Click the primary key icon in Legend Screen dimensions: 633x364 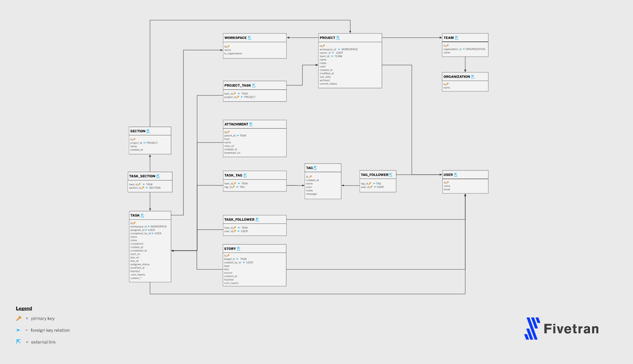pyautogui.click(x=19, y=318)
